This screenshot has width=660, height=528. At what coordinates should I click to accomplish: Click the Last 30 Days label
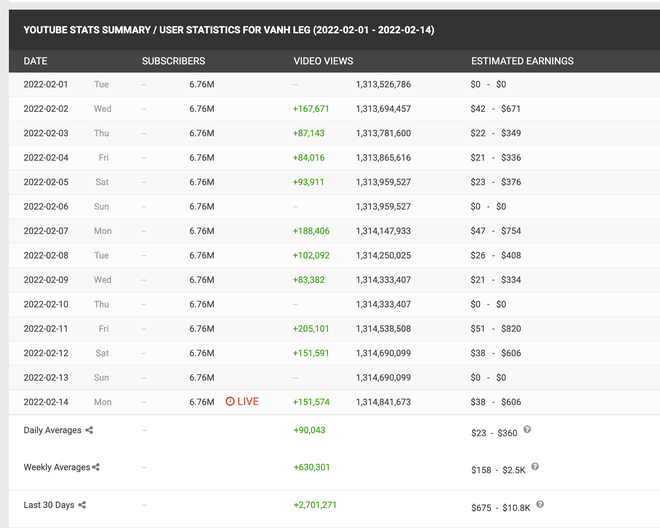click(x=49, y=505)
